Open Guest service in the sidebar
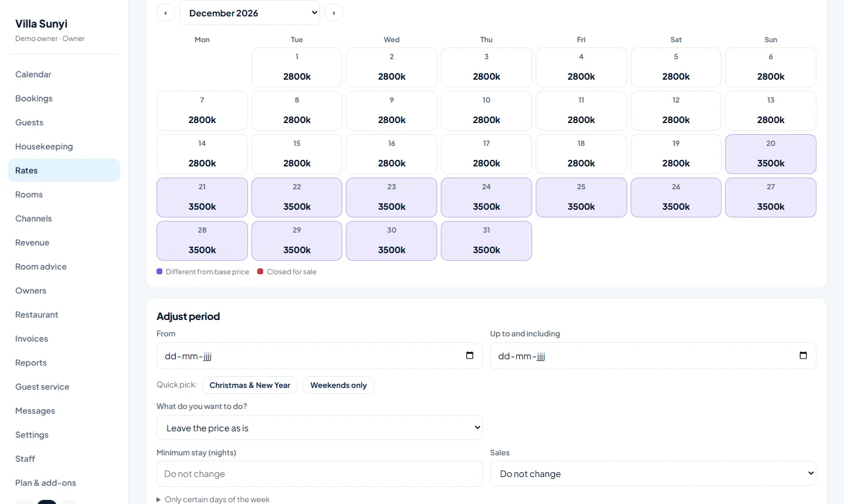The height and width of the screenshot is (504, 844). coord(64,387)
